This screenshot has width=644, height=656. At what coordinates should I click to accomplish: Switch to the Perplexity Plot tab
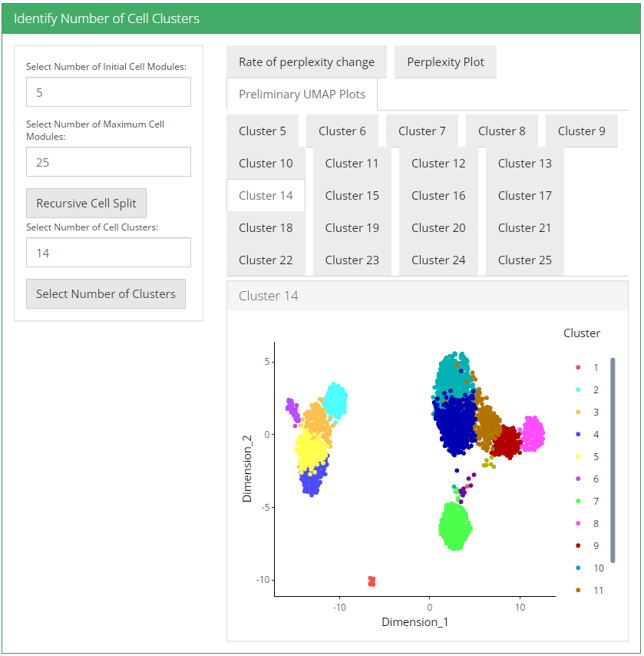pyautogui.click(x=445, y=62)
